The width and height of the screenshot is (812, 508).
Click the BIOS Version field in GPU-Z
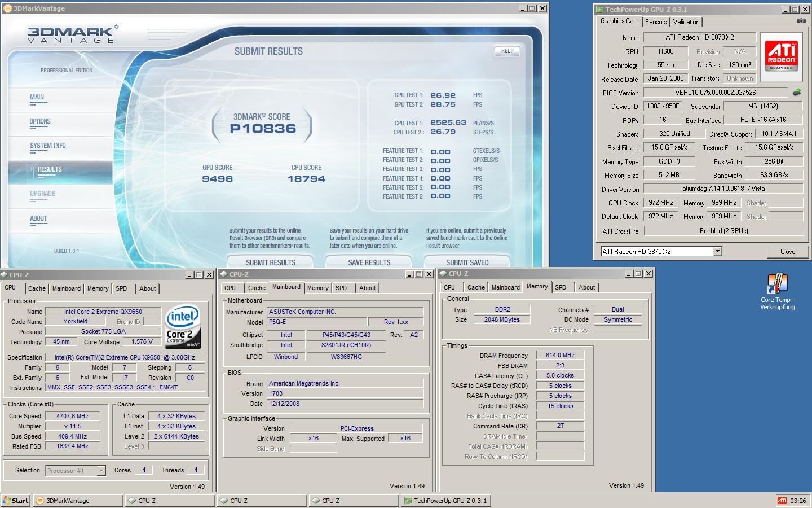coord(715,93)
